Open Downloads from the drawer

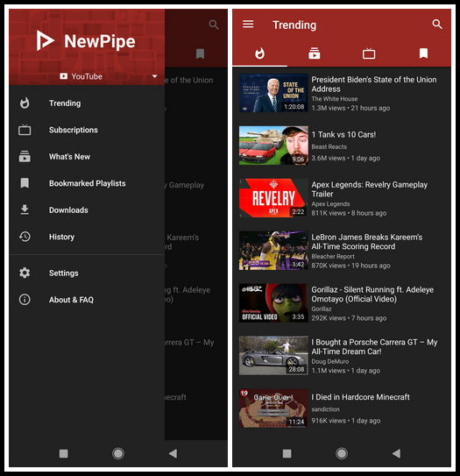coord(87,210)
